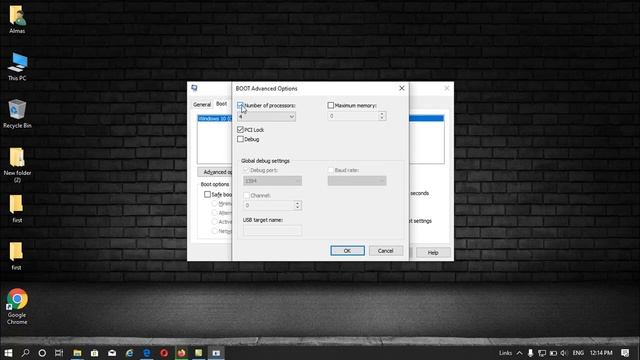The width and height of the screenshot is (640, 360).
Task: Close the BOOT Advanced Options dialog
Action: pos(402,88)
